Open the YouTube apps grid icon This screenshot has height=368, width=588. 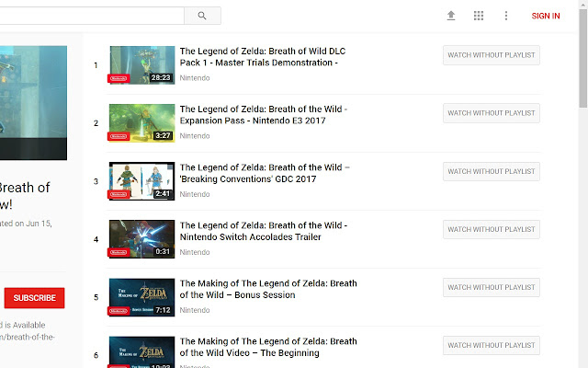(x=479, y=16)
